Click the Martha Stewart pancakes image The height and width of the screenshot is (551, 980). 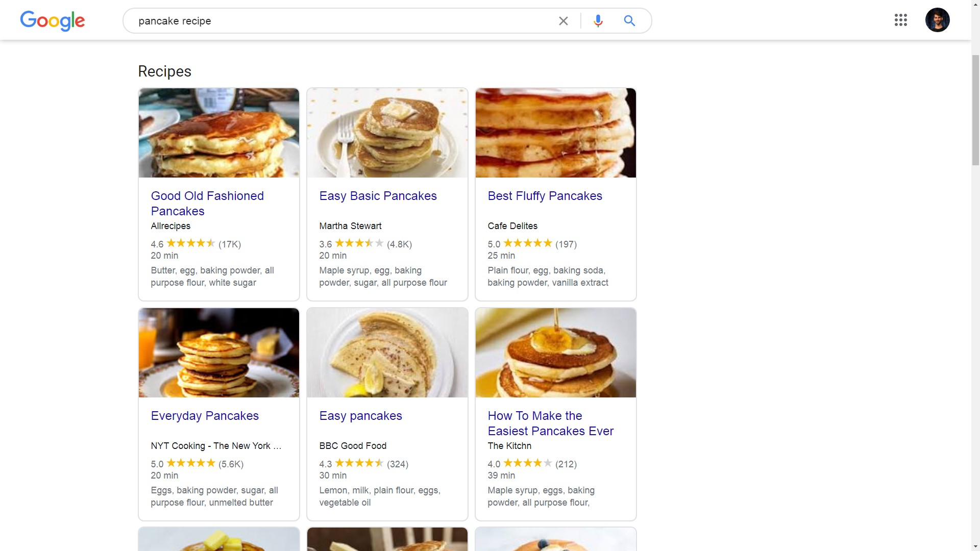pyautogui.click(x=387, y=133)
